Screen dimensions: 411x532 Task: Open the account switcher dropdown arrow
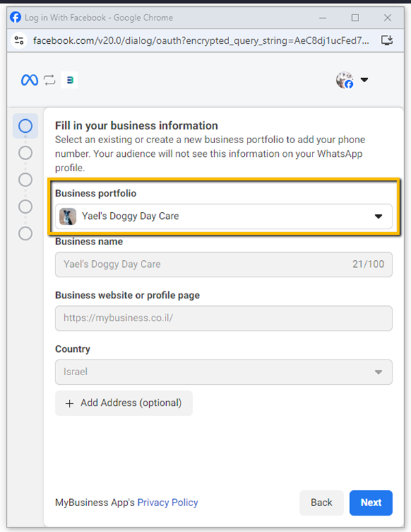pyautogui.click(x=364, y=80)
